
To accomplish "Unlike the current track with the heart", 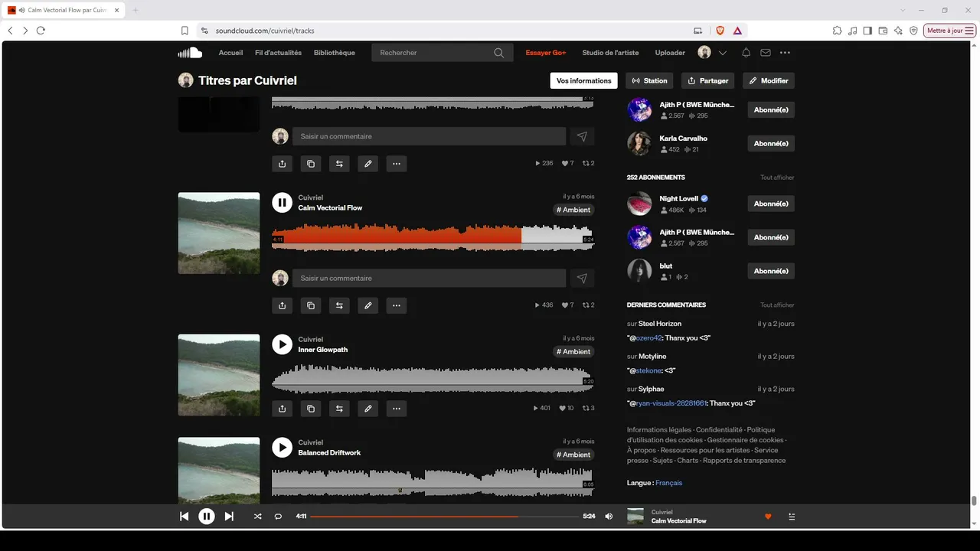I will click(768, 517).
